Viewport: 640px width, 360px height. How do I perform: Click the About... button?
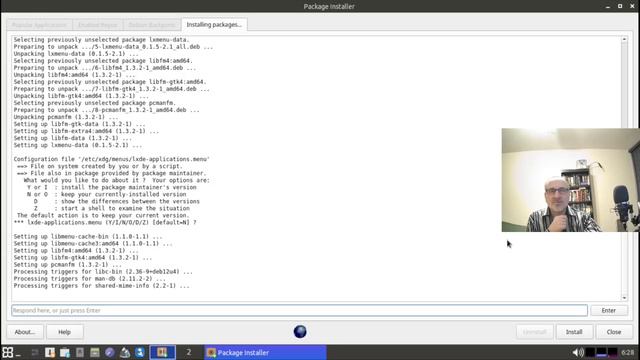point(25,332)
